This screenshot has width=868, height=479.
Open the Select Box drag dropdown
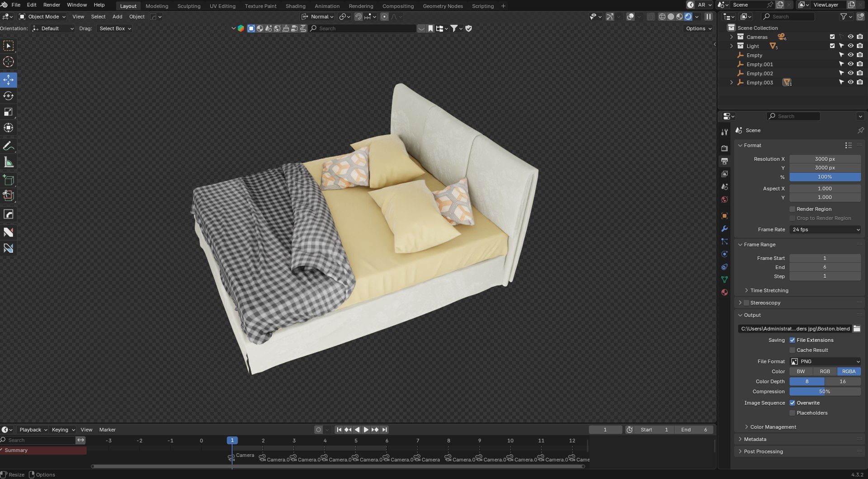pyautogui.click(x=114, y=28)
